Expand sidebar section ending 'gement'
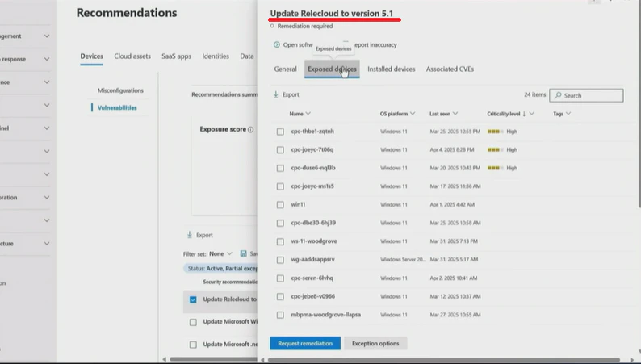641x364 pixels. click(x=47, y=36)
